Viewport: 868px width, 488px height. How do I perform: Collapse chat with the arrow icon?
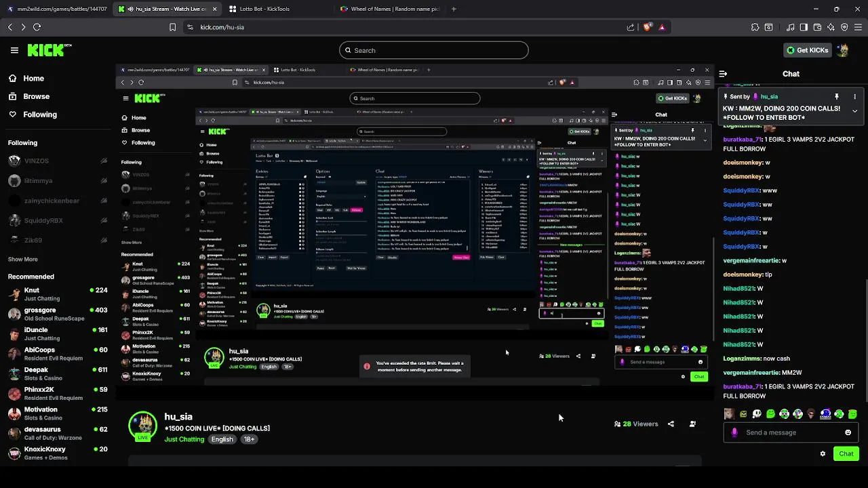pyautogui.click(x=723, y=74)
